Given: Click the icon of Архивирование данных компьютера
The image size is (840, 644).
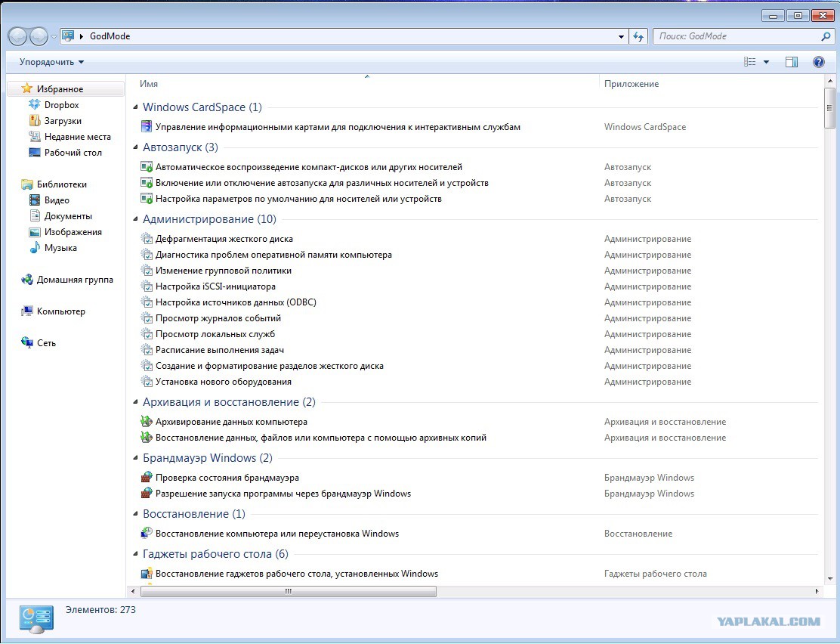Looking at the screenshot, I should (x=147, y=422).
